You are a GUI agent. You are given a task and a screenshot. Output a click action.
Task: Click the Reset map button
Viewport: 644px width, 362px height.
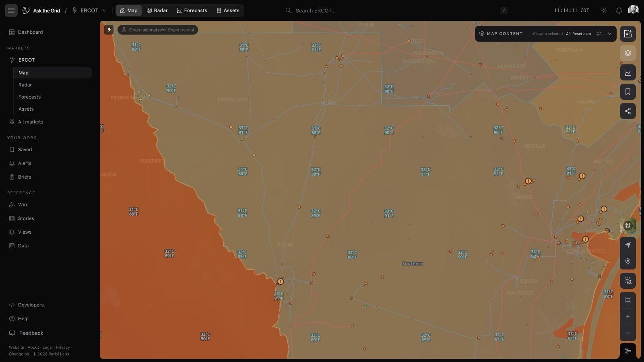(x=578, y=34)
